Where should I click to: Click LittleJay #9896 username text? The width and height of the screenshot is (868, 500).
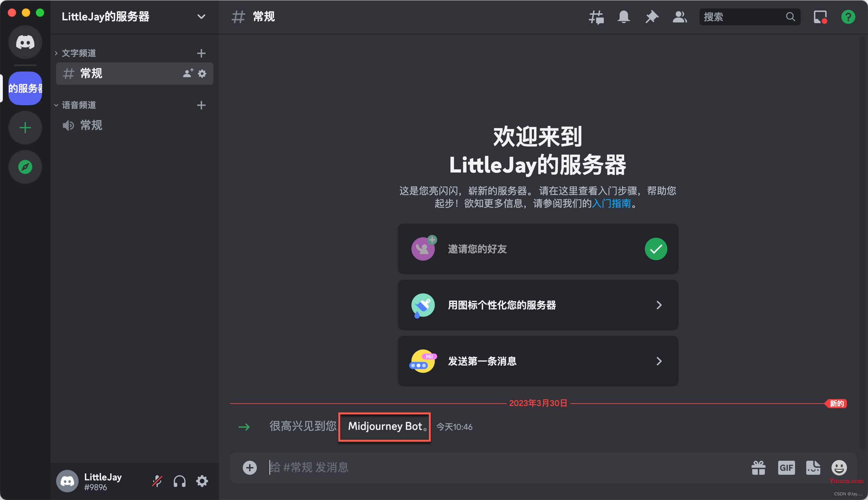click(x=103, y=481)
